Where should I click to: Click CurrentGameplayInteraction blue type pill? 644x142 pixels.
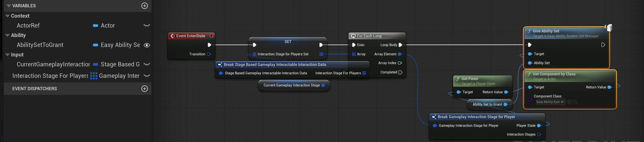(x=95, y=64)
